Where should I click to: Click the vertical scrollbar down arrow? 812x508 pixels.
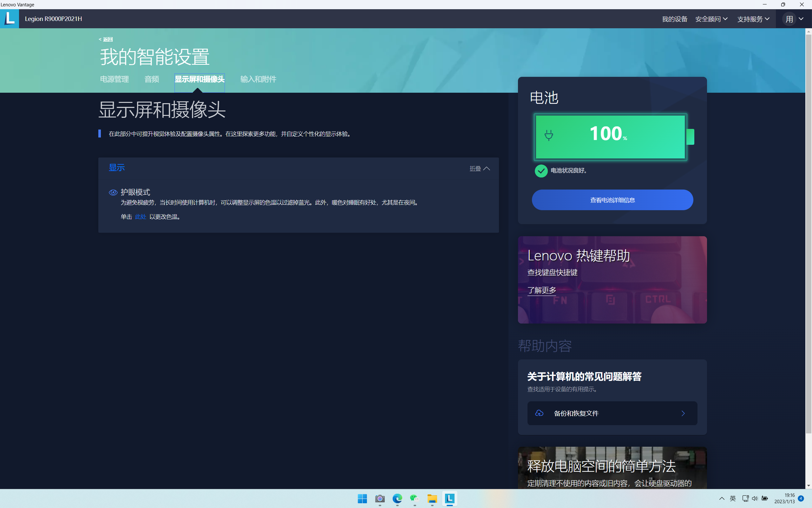(x=808, y=485)
